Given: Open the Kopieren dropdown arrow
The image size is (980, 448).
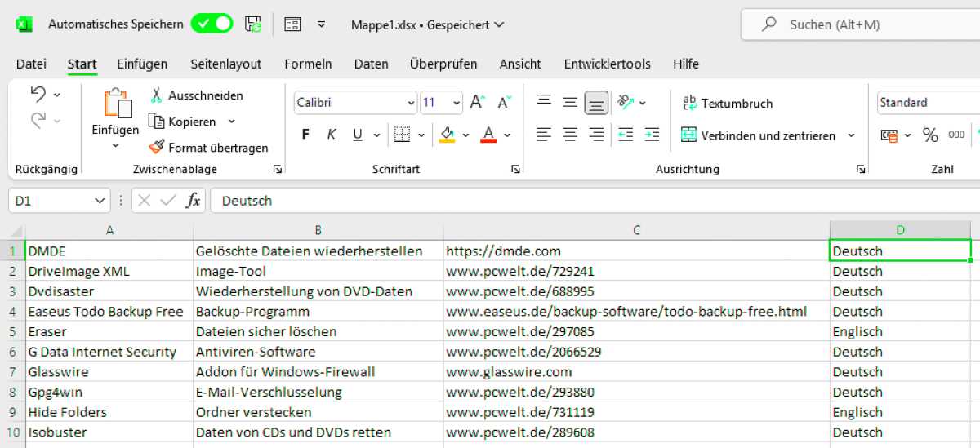Looking at the screenshot, I should pos(231,122).
